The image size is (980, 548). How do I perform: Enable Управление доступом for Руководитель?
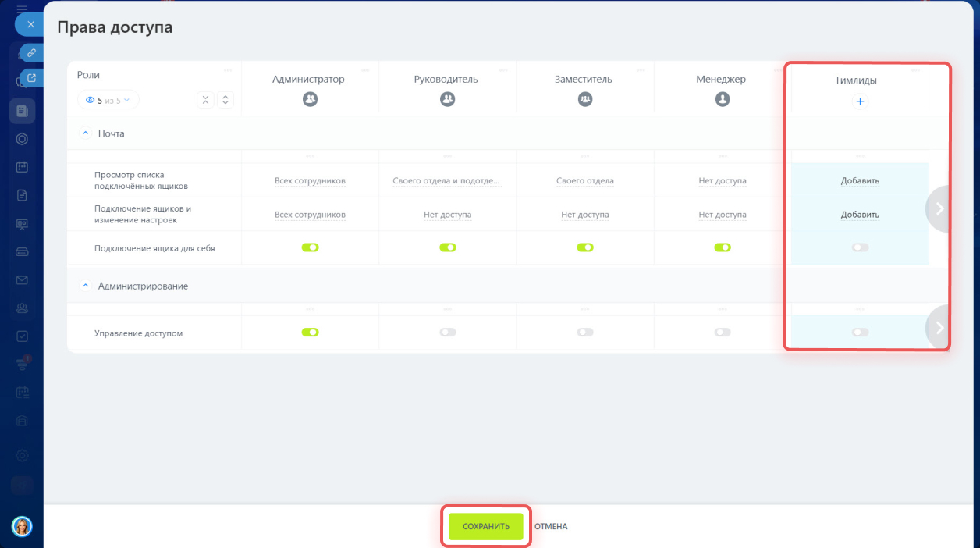tap(447, 332)
